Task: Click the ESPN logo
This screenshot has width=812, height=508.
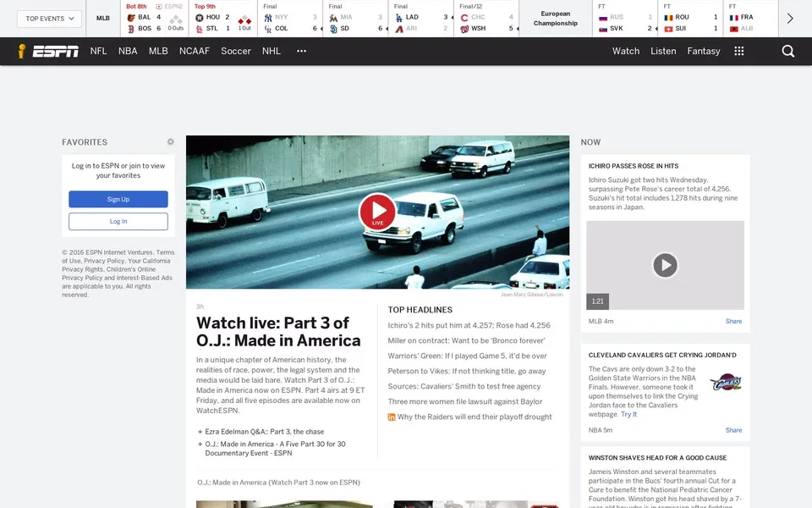Action: click(x=56, y=52)
